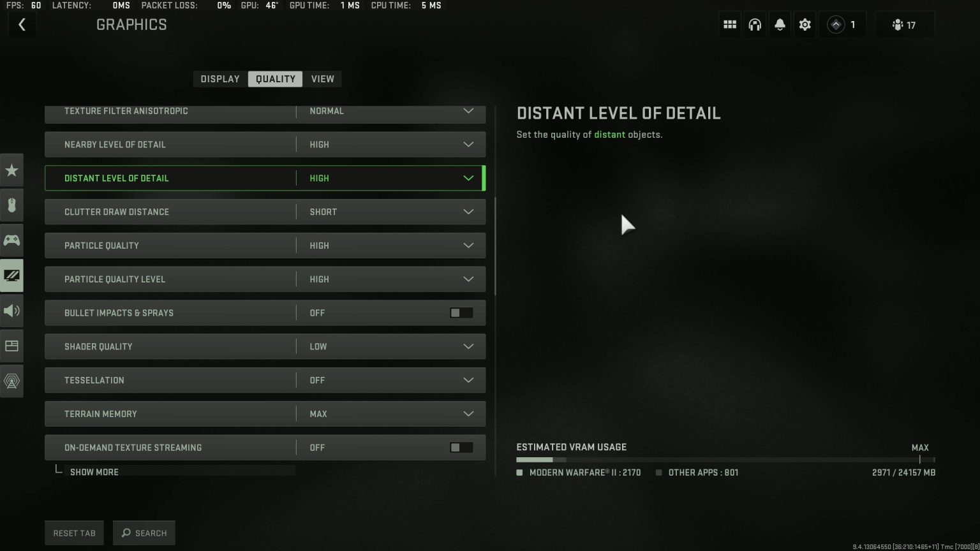Open the Clutter Draw Distance dropdown

coord(469,211)
